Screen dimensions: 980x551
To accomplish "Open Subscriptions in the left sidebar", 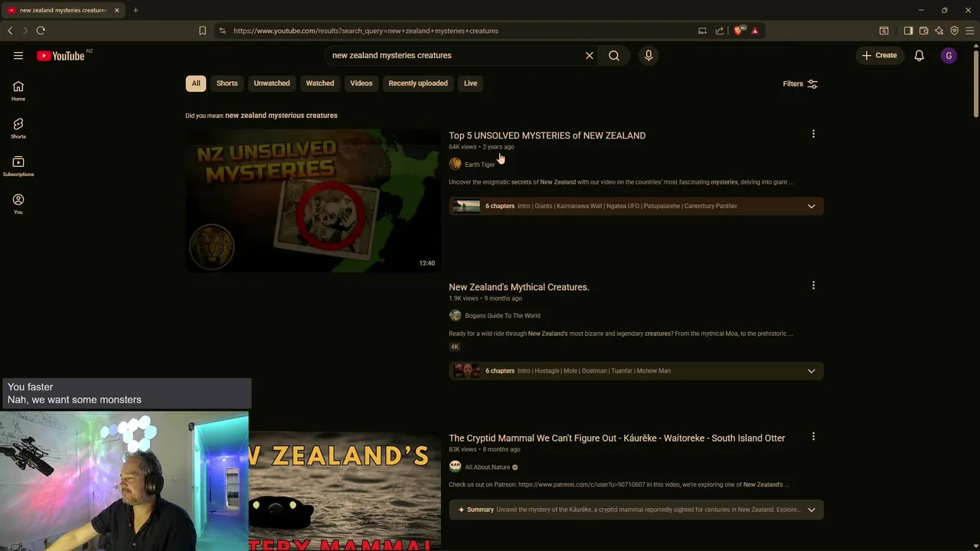I will (x=18, y=166).
